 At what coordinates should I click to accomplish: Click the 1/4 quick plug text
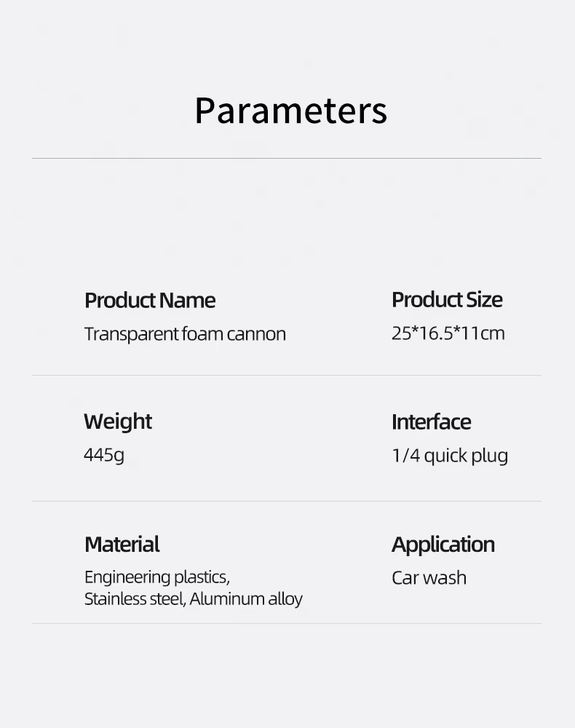pos(450,456)
